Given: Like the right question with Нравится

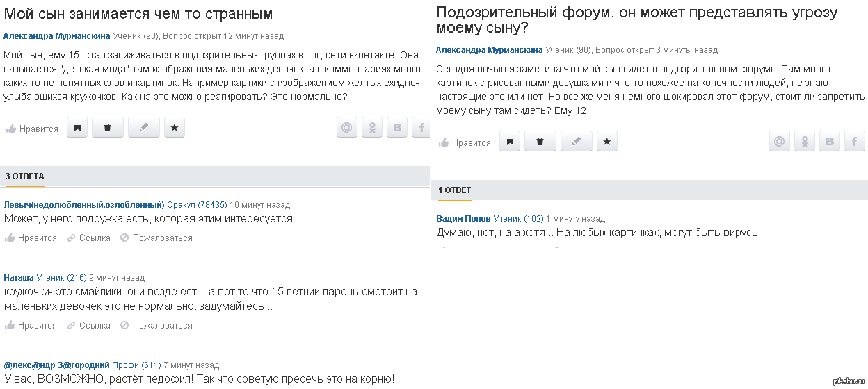Looking at the screenshot, I should coord(465,142).
